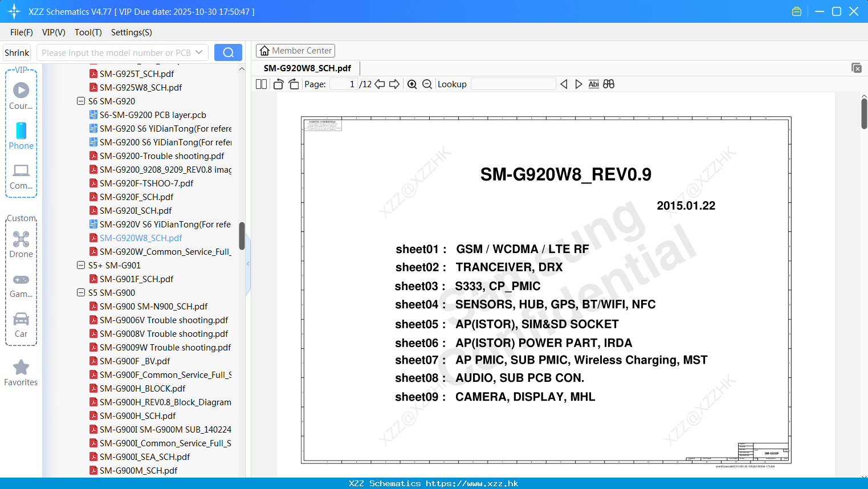The width and height of the screenshot is (868, 489).
Task: Open S6-SM-G9200 PCB layer.pcb
Action: 153,115
